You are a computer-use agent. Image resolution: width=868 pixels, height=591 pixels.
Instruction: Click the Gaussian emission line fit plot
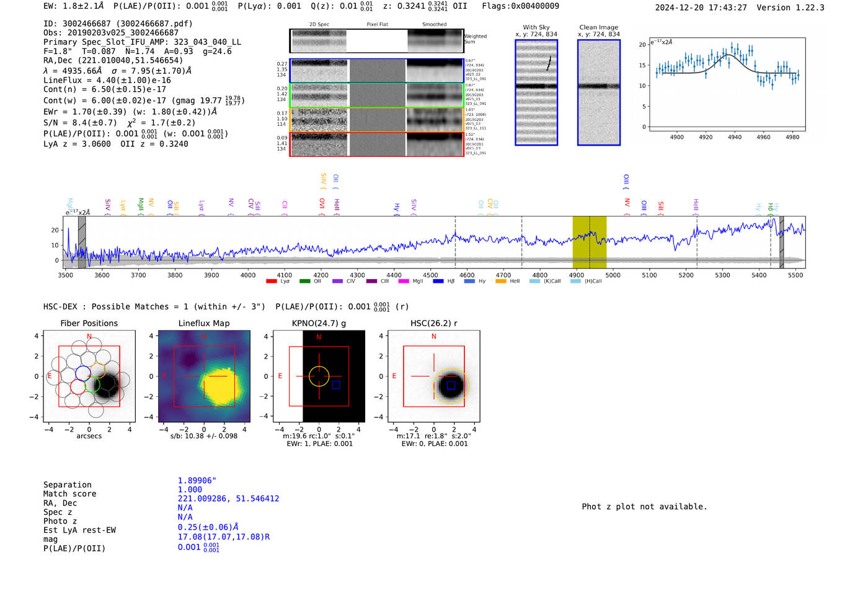tap(727, 84)
